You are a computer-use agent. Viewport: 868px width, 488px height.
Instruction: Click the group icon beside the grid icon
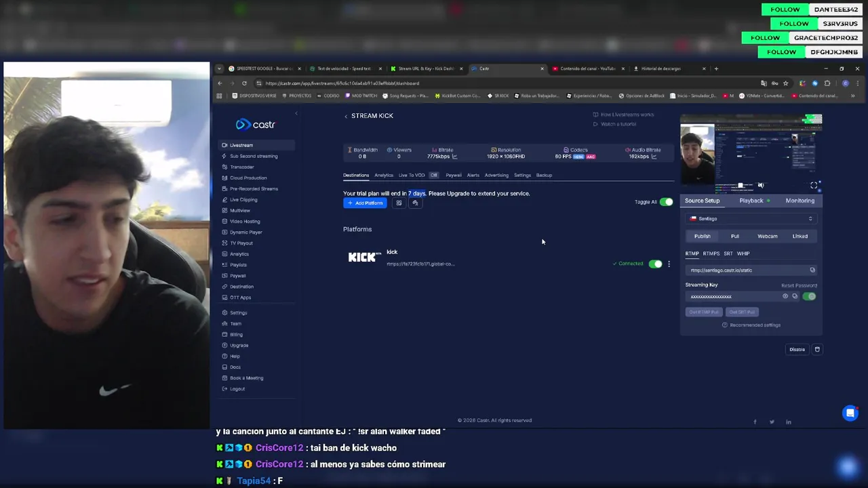pos(415,203)
